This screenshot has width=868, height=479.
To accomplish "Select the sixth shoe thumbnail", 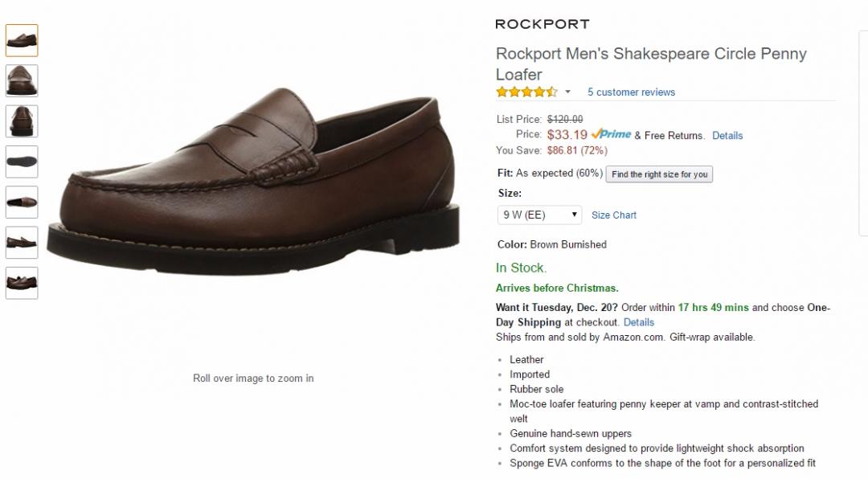I will (x=22, y=243).
